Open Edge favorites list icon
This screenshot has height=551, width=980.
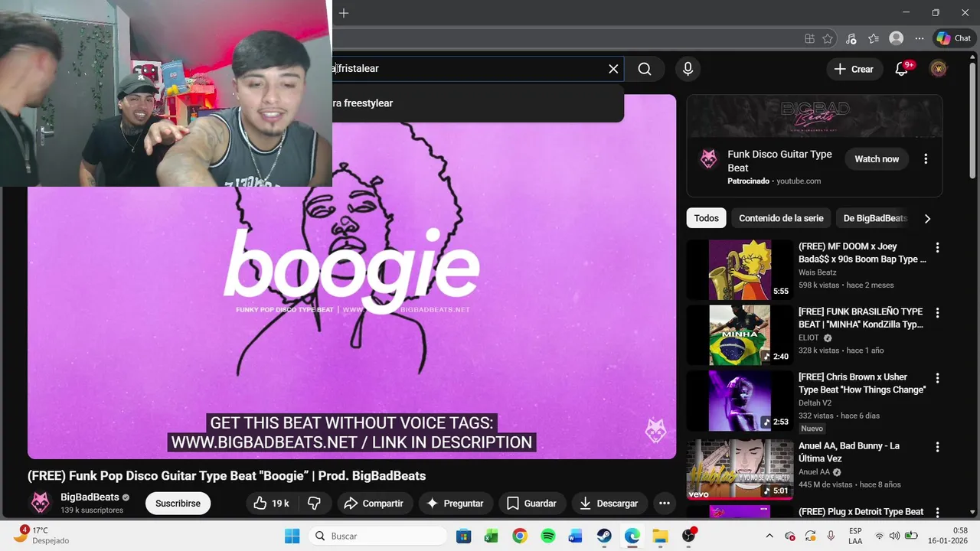click(x=874, y=38)
